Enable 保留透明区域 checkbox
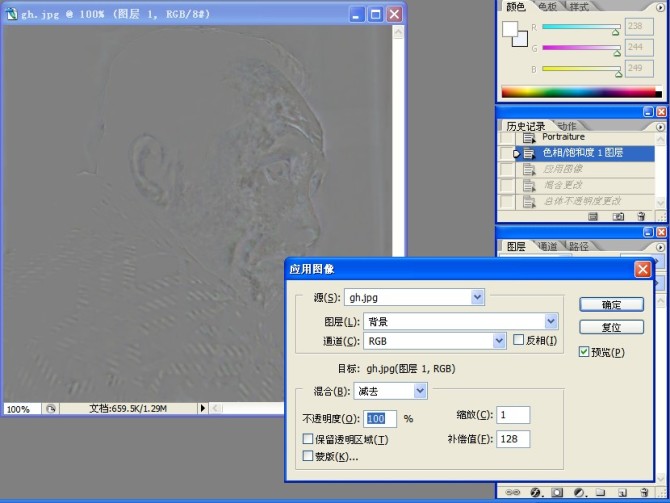 pos(308,440)
